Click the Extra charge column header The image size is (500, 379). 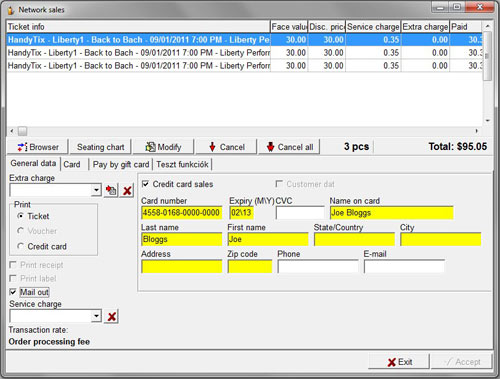pos(425,27)
